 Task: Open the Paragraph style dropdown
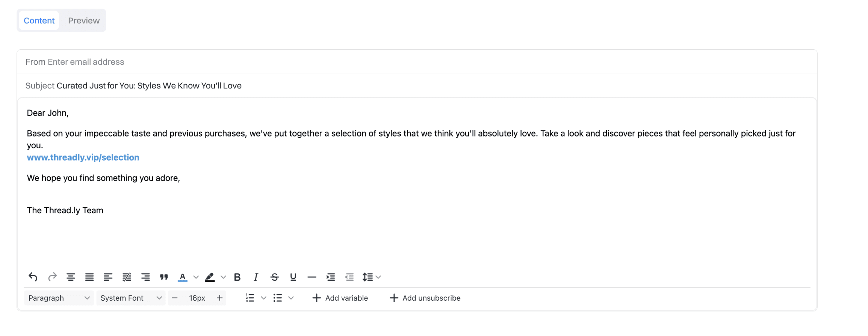tap(58, 298)
